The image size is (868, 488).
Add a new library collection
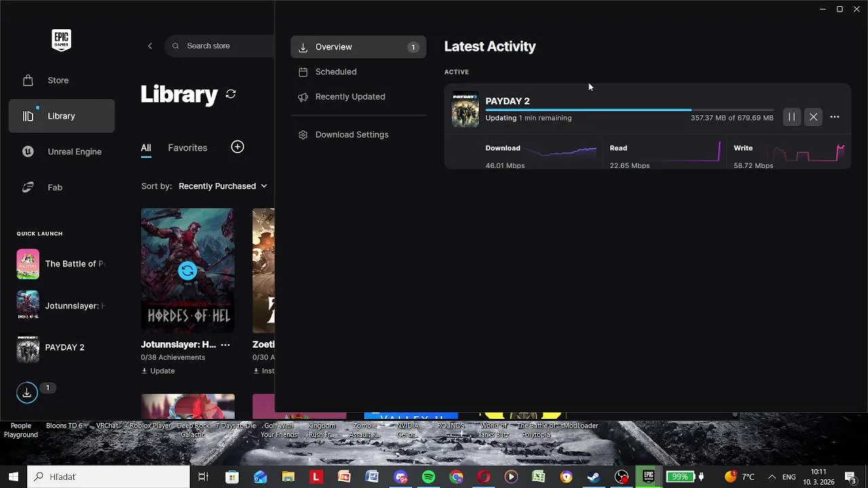point(237,147)
